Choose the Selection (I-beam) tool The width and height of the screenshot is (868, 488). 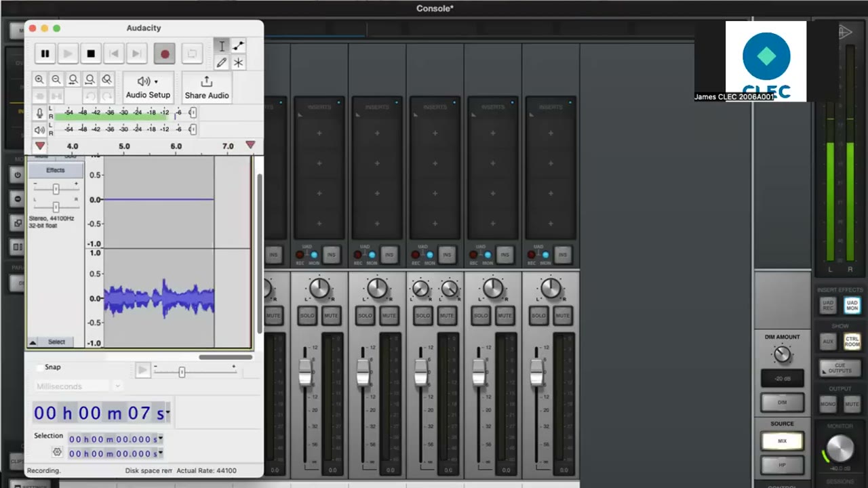pos(222,46)
